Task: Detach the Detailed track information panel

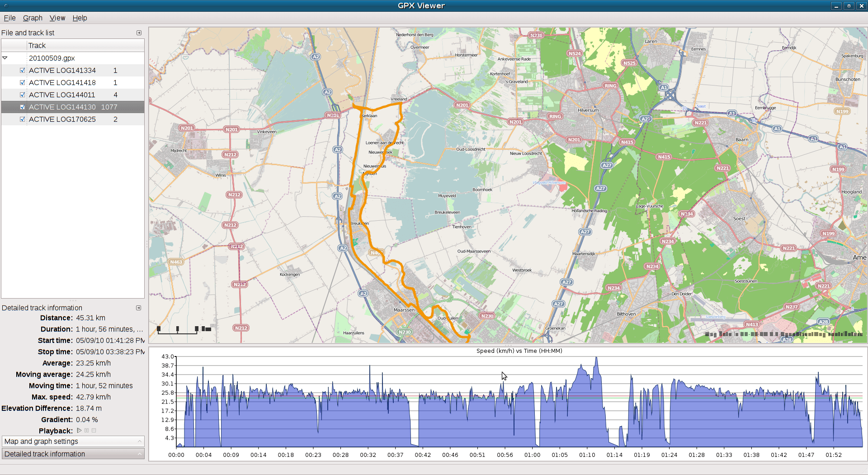Action: point(139,308)
